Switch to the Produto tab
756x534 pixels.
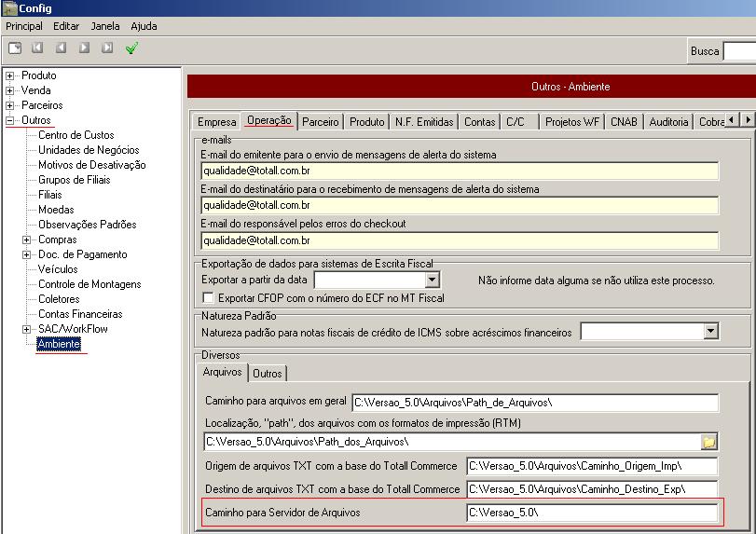[367, 122]
